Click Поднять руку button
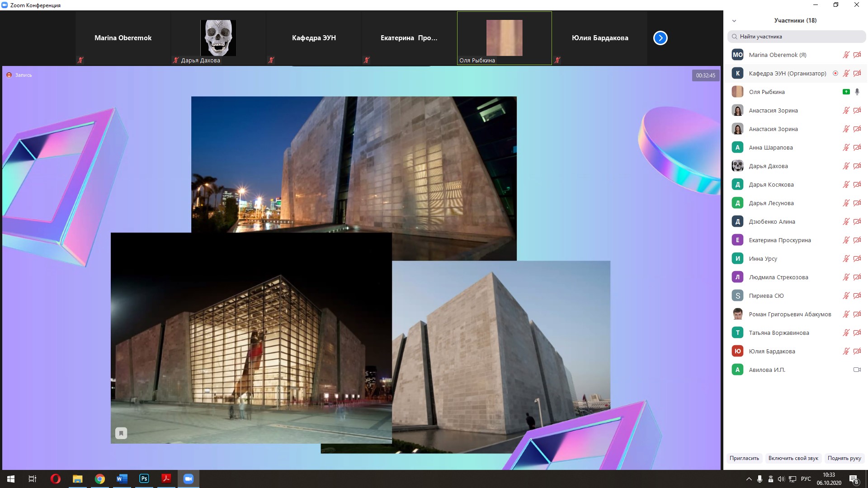 (x=844, y=458)
